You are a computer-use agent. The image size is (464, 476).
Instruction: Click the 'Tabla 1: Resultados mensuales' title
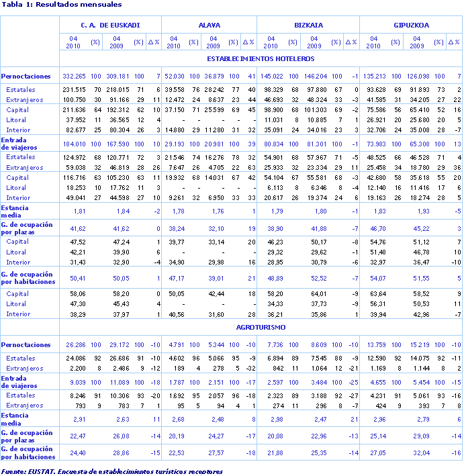coord(61,5)
